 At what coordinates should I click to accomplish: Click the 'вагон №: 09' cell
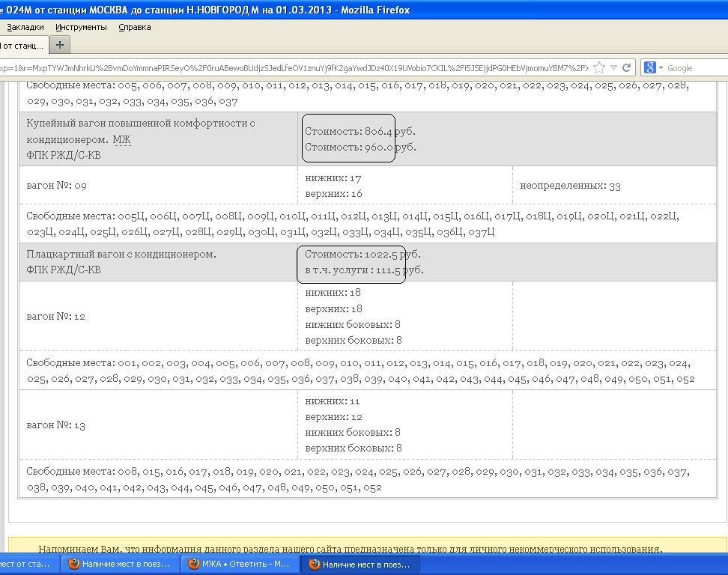(56, 185)
